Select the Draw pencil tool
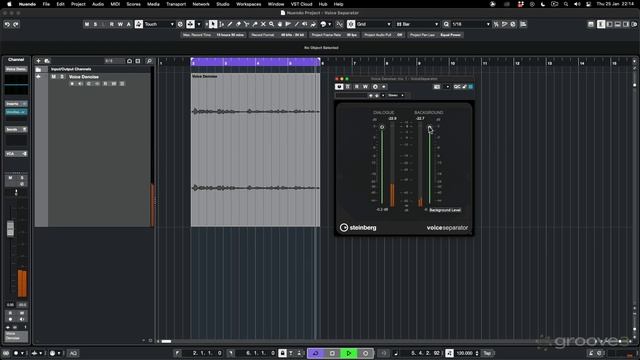The image size is (640, 360). (230, 24)
